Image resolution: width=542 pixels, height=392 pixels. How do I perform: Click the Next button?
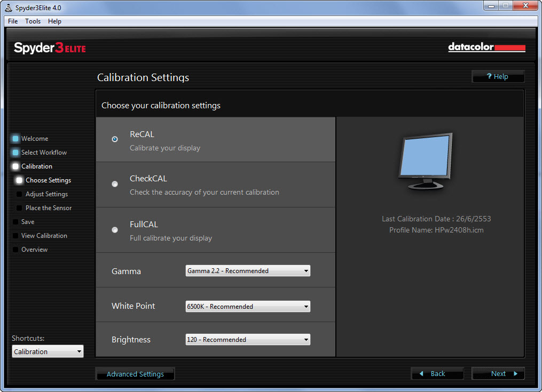[x=498, y=374]
